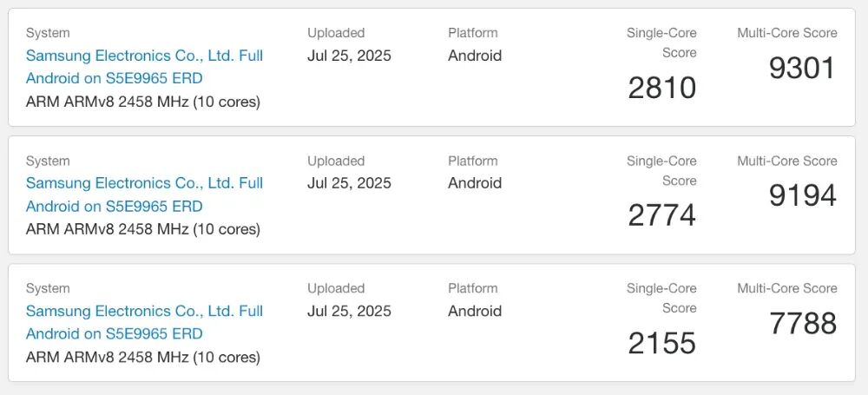Select the 7788 multi-core score value

[802, 323]
